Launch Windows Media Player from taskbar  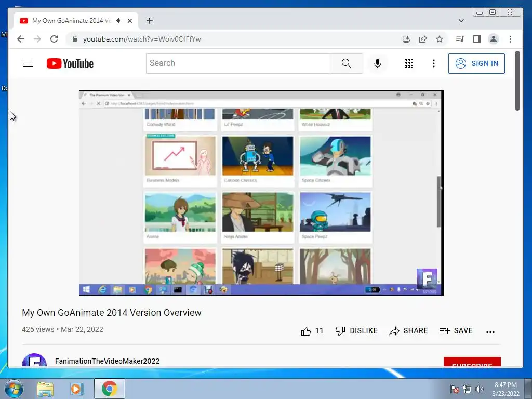click(x=77, y=389)
